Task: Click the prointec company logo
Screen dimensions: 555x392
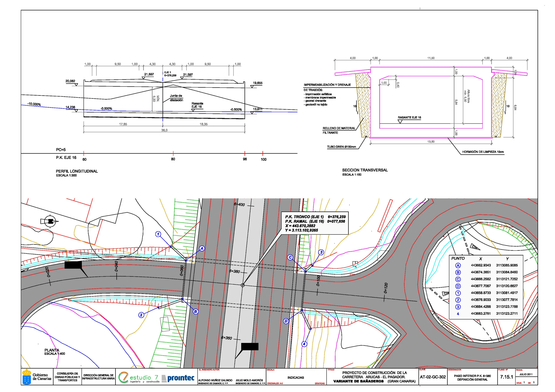Action: click(178, 378)
